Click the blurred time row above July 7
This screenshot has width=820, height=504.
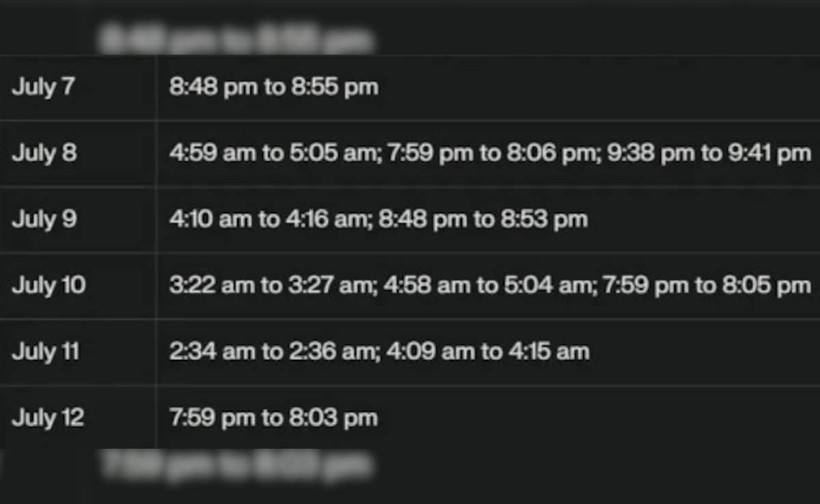[236, 39]
